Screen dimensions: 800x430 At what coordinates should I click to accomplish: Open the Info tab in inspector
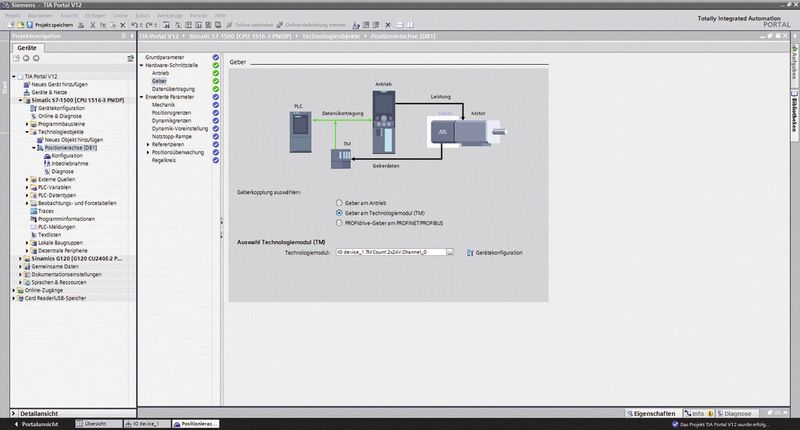[x=698, y=414]
